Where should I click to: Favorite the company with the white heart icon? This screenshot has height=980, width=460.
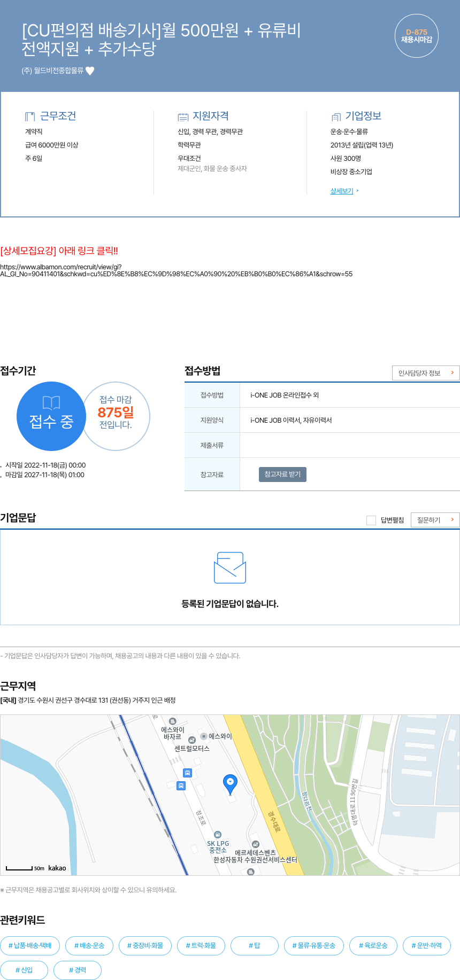coord(90,71)
